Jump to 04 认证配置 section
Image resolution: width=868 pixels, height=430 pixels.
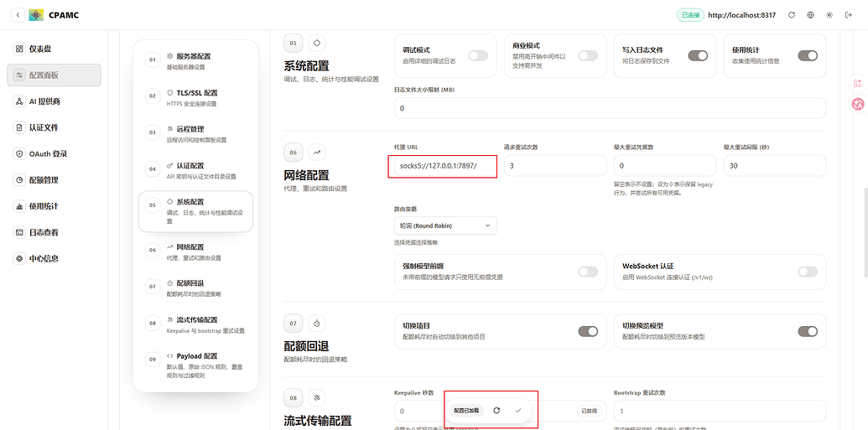[195, 170]
